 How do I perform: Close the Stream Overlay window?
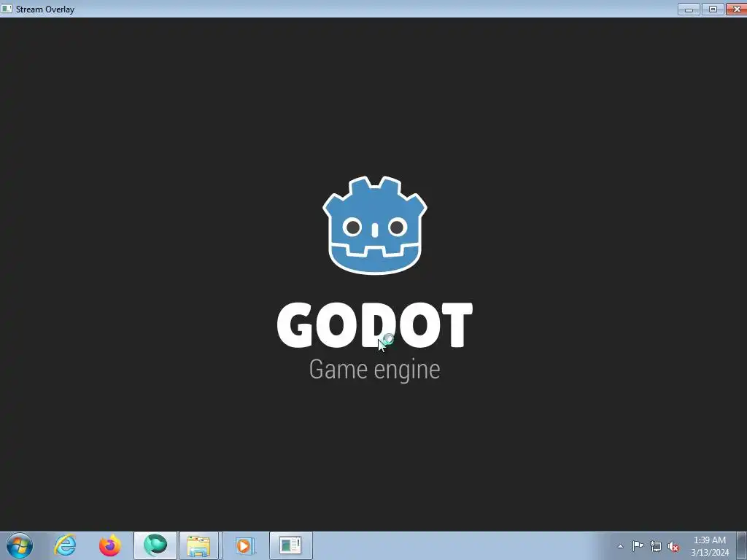point(736,9)
